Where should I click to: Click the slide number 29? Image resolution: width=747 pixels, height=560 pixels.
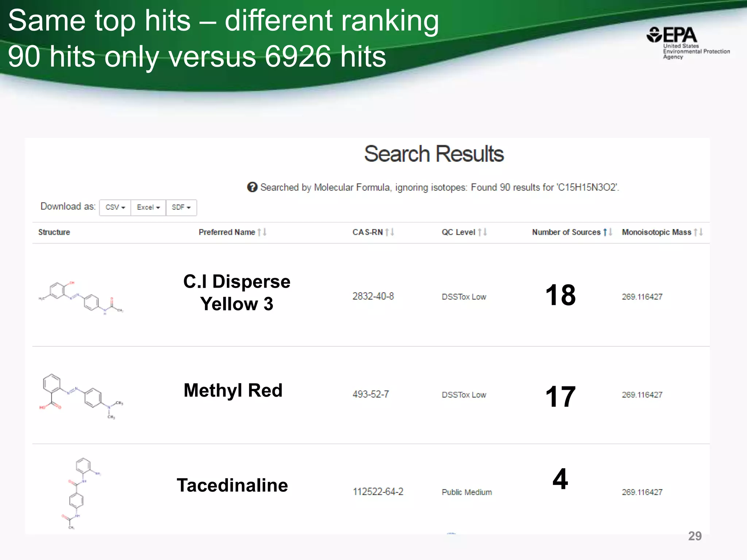pyautogui.click(x=695, y=536)
